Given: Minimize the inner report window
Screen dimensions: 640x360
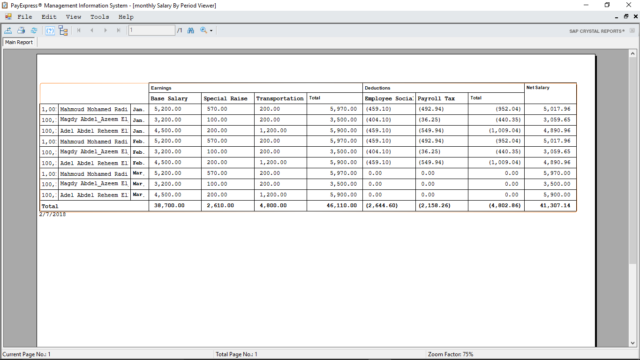Looking at the screenshot, I should [x=616, y=17].
